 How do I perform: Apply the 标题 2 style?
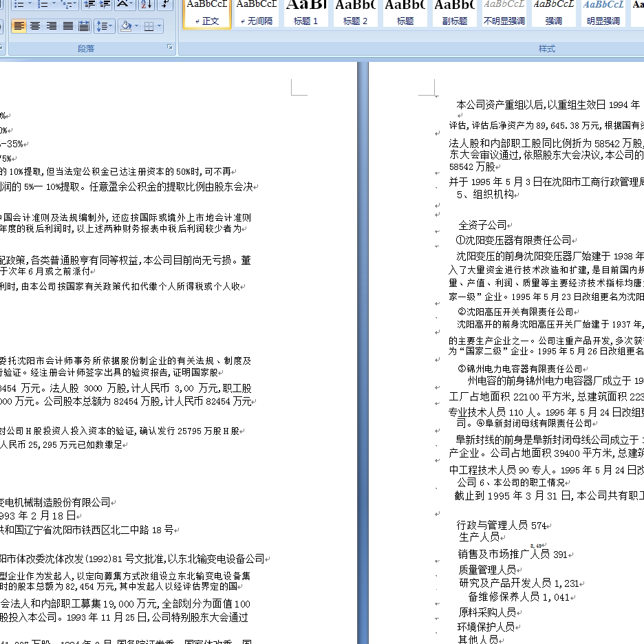(x=355, y=13)
